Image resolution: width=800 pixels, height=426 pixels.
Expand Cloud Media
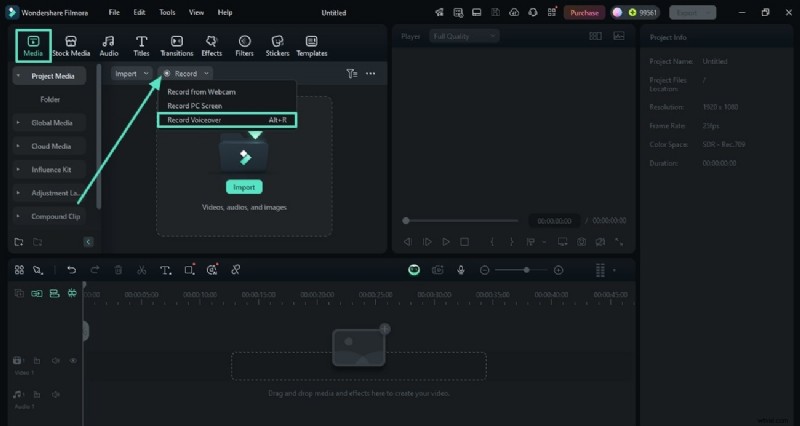pyautogui.click(x=18, y=146)
